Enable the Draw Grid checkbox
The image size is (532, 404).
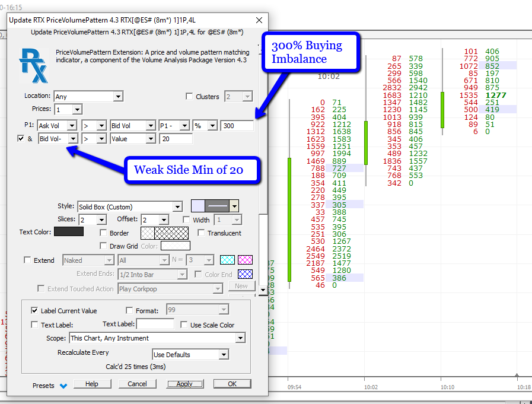click(103, 246)
